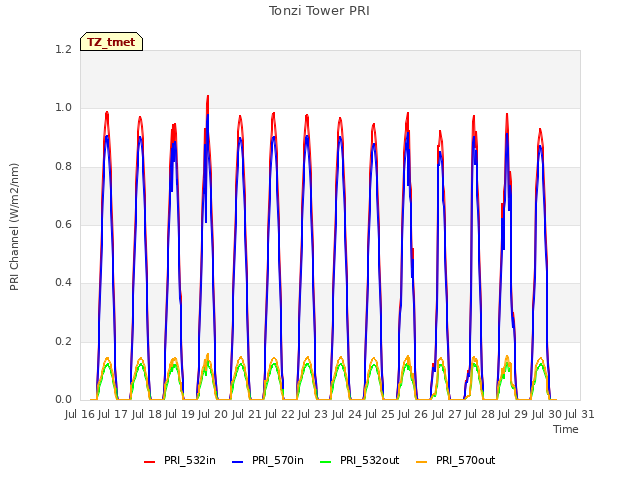Click the Jul 20 x-axis tick label
The height and width of the screenshot is (480, 640).
[x=213, y=415]
